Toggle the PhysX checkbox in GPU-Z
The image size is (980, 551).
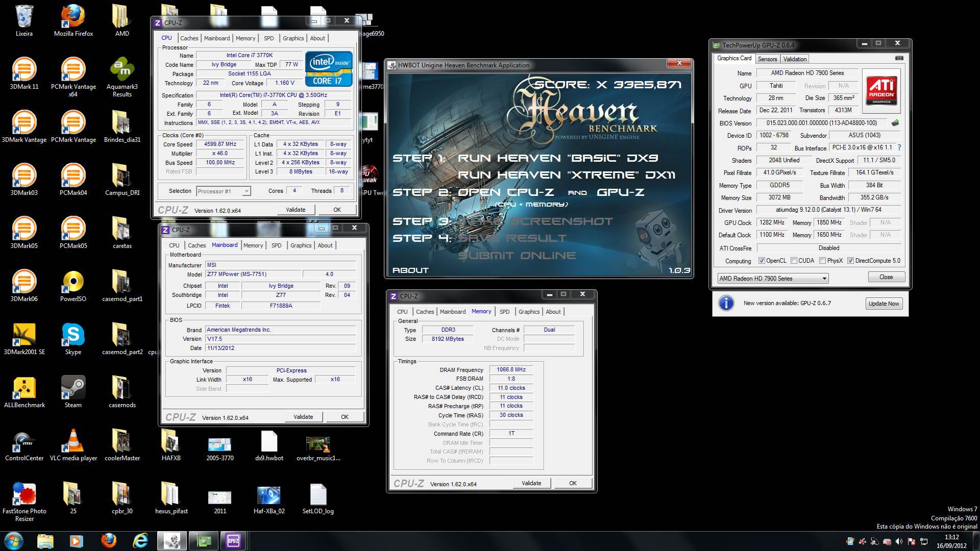point(822,261)
